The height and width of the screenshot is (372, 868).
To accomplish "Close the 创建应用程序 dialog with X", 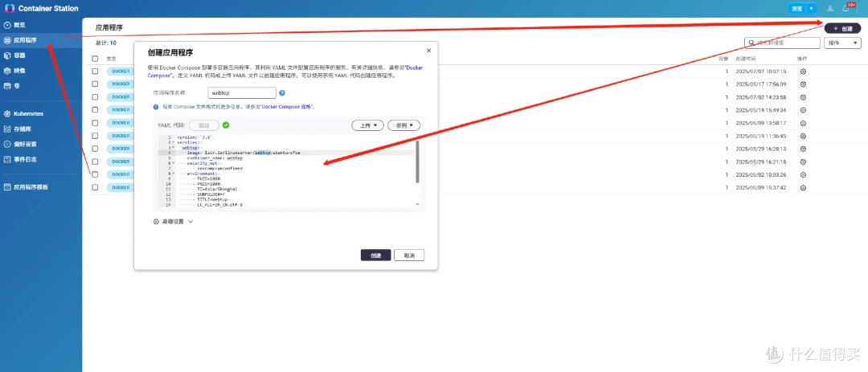I will 428,51.
